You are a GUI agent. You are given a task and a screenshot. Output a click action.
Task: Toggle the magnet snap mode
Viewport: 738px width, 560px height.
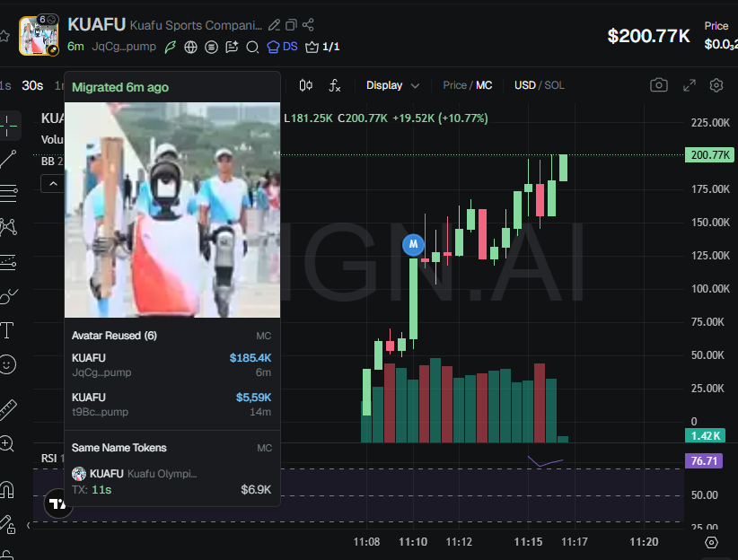[x=8, y=490]
